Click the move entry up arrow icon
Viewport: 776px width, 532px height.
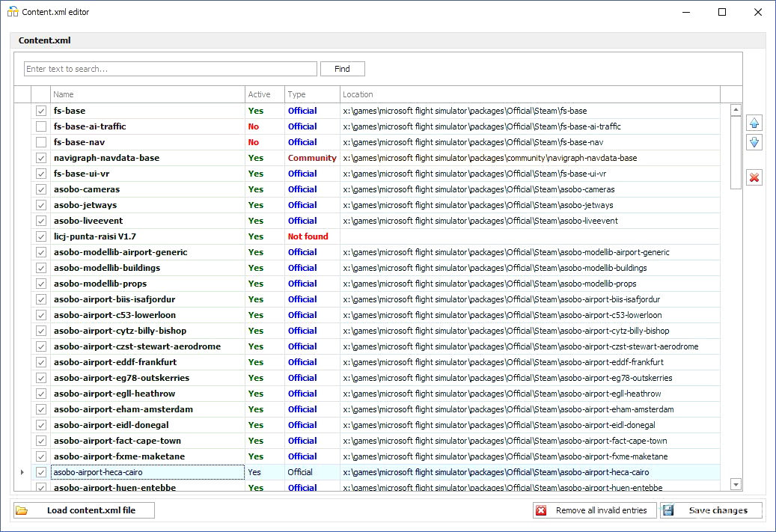point(754,123)
